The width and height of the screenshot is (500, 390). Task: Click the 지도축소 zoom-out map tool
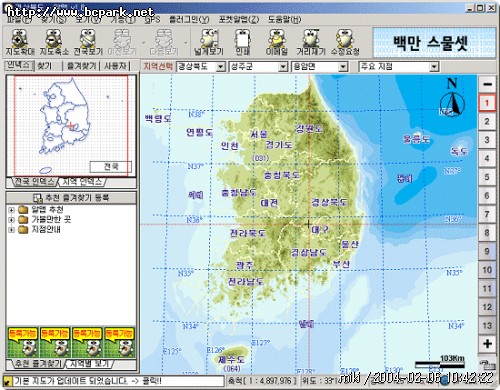(x=54, y=42)
